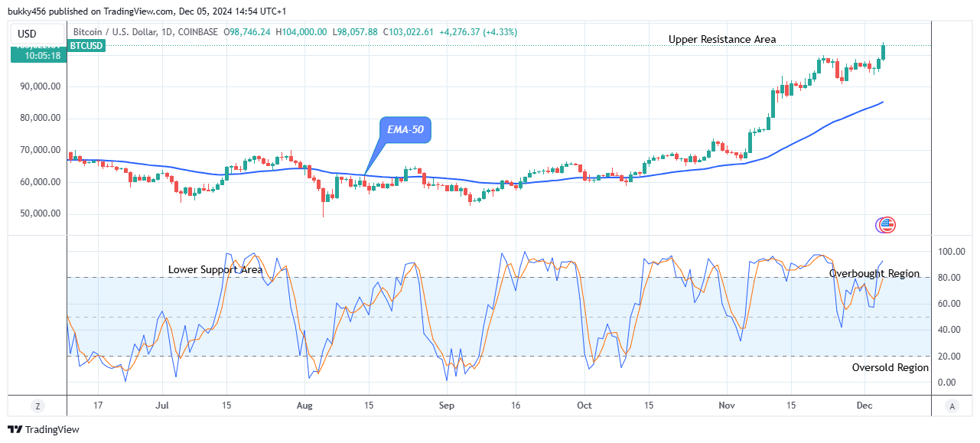Open the TradingView logo link
The height and width of the screenshot is (443, 980).
pos(44,429)
